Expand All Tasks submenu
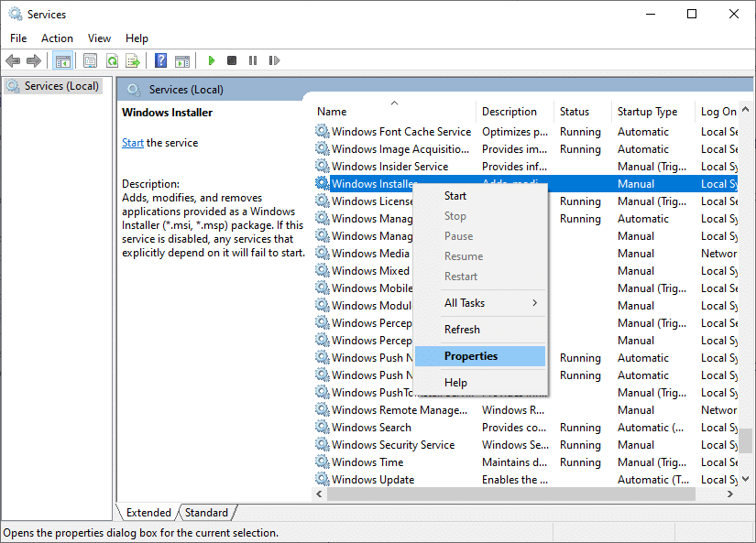This screenshot has height=543, width=756. point(480,303)
